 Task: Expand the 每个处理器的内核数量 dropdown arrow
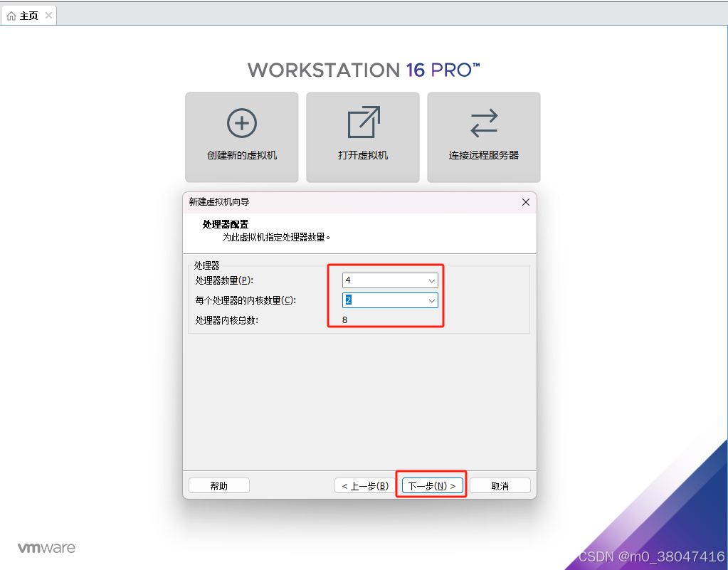pos(431,301)
